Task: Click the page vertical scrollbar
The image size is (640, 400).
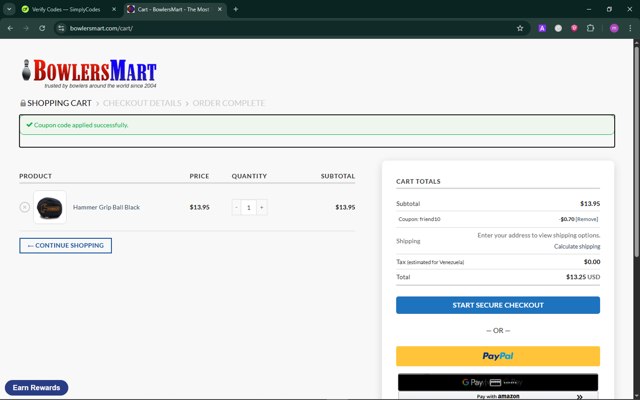Action: (x=636, y=151)
